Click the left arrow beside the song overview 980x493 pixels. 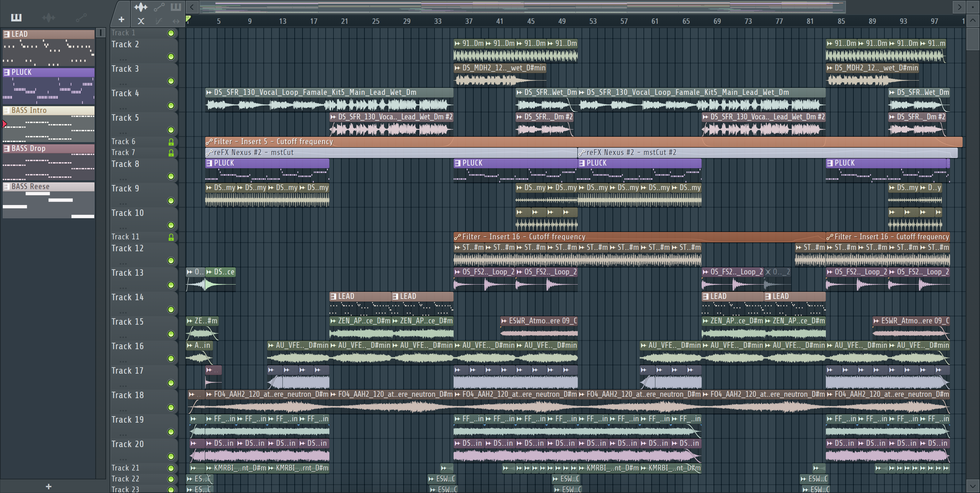click(x=192, y=7)
